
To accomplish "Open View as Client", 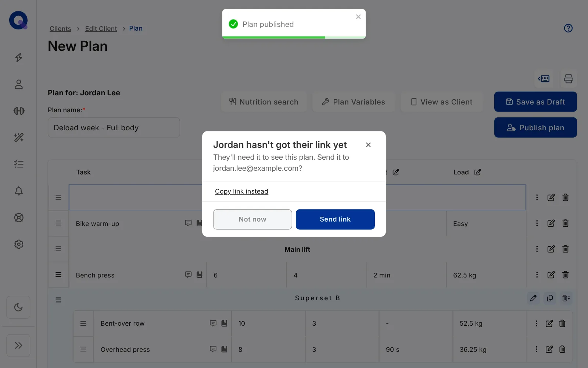I will pyautogui.click(x=442, y=102).
